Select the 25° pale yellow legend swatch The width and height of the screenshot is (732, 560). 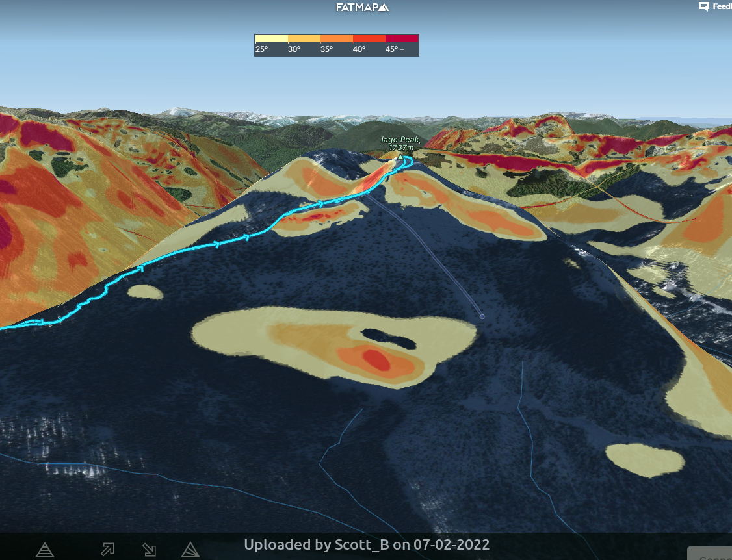pyautogui.click(x=271, y=38)
